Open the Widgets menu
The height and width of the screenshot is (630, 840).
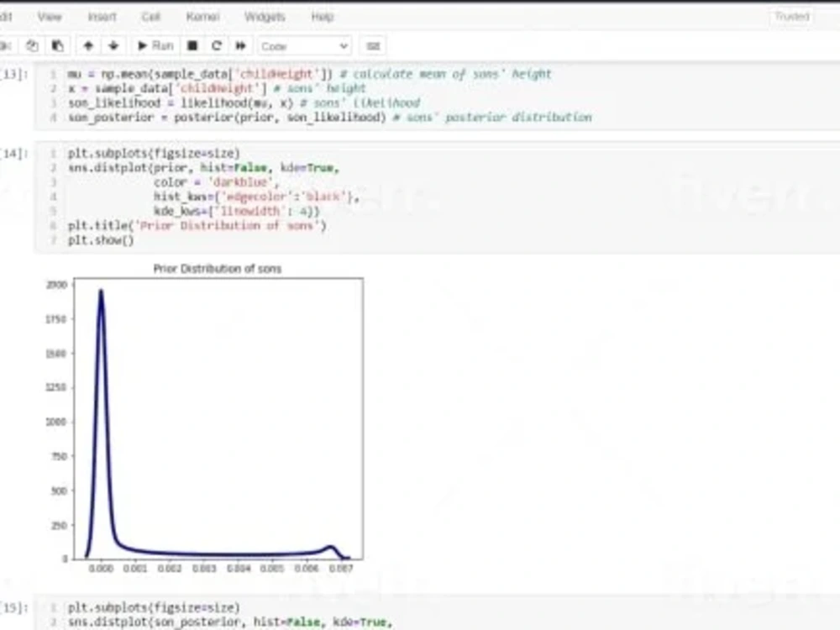[x=265, y=17]
